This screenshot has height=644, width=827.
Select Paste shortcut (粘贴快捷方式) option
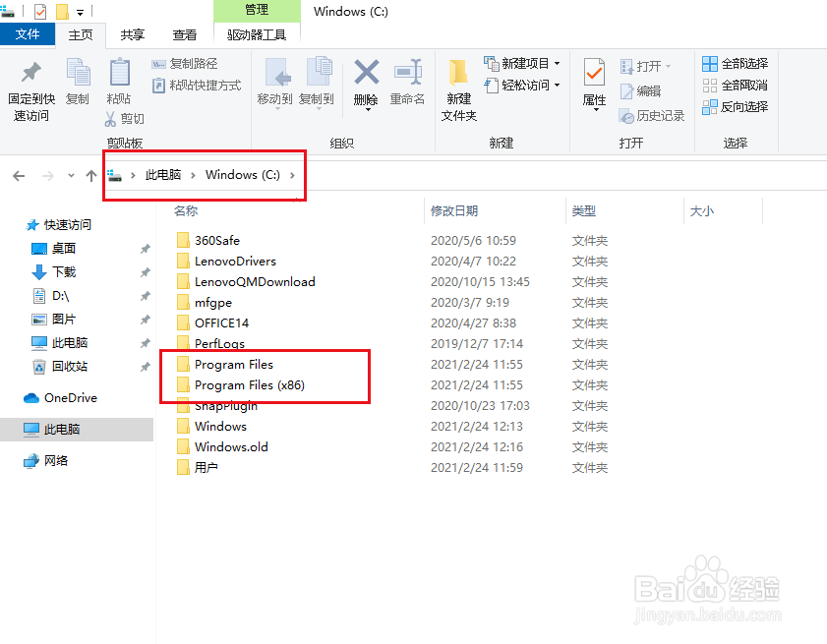(x=197, y=86)
